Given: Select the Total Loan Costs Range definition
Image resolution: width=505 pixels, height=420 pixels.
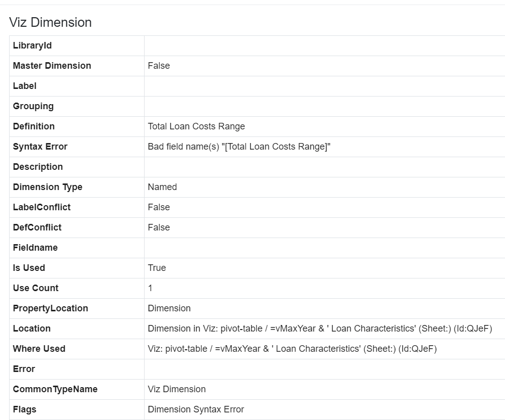Looking at the screenshot, I should coord(196,126).
